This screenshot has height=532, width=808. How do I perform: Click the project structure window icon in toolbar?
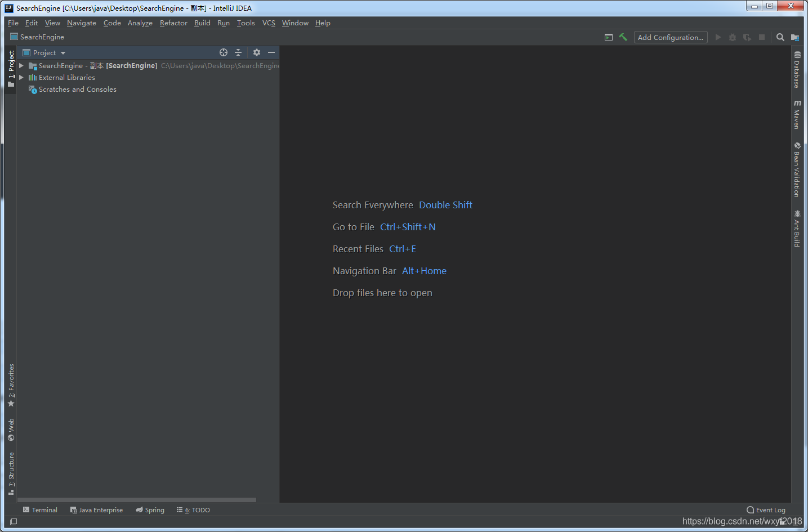click(609, 37)
